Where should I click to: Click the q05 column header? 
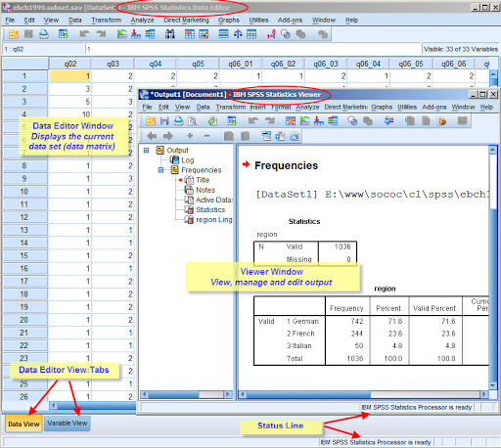198,64
